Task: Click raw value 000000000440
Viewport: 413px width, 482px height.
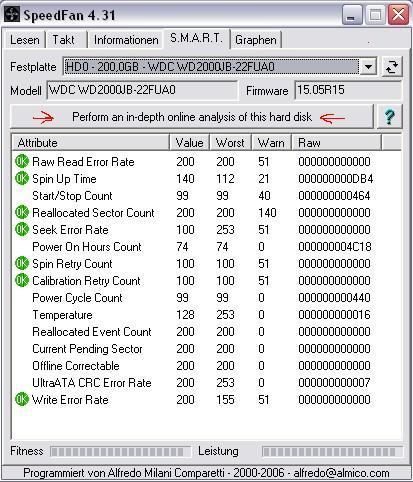Action: click(x=334, y=298)
